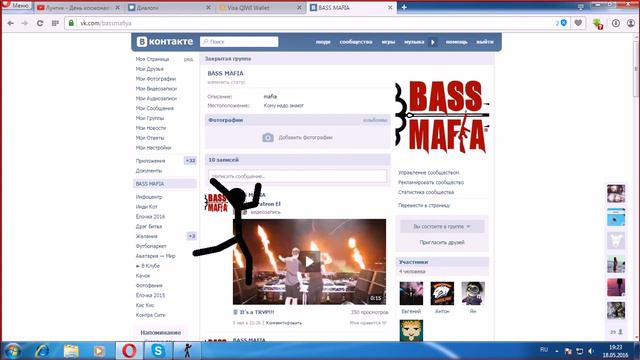Screen dimensions: 640x360
Task: Click the browser back arrow
Action: point(11,23)
